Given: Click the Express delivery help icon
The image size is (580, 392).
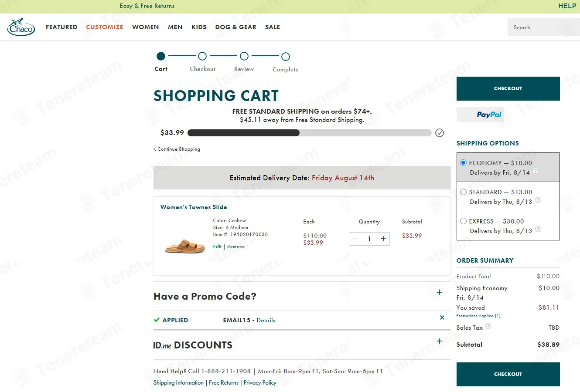Looking at the screenshot, I should click(538, 229).
